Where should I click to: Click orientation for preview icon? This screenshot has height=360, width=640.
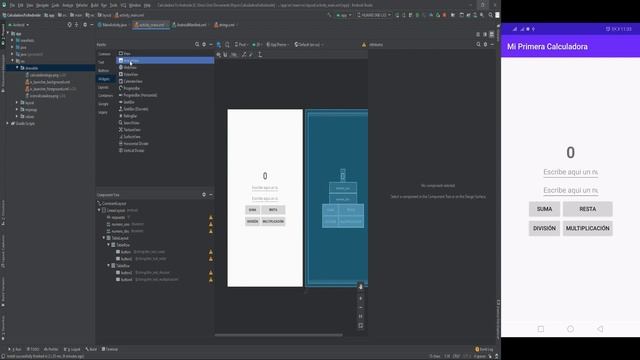point(227,44)
